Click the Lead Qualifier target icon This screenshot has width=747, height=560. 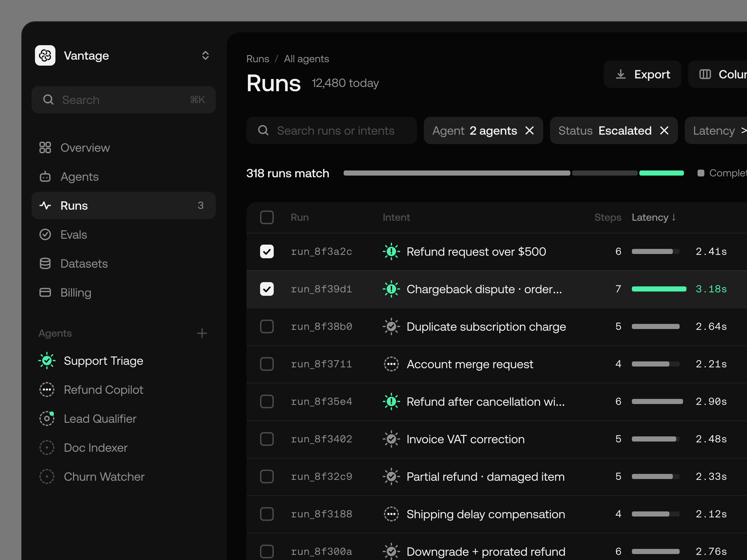(47, 419)
